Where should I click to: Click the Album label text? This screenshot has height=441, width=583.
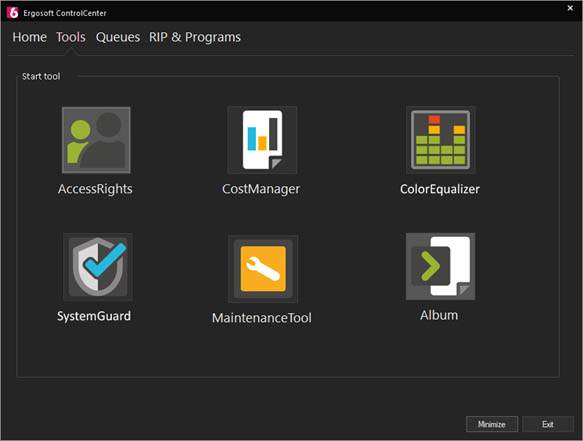(439, 315)
